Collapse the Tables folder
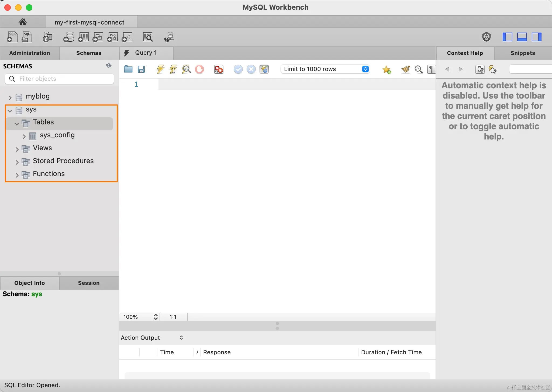 17,124
